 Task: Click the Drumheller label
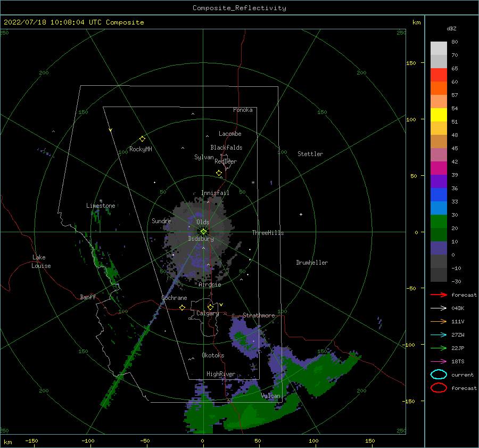coord(312,263)
